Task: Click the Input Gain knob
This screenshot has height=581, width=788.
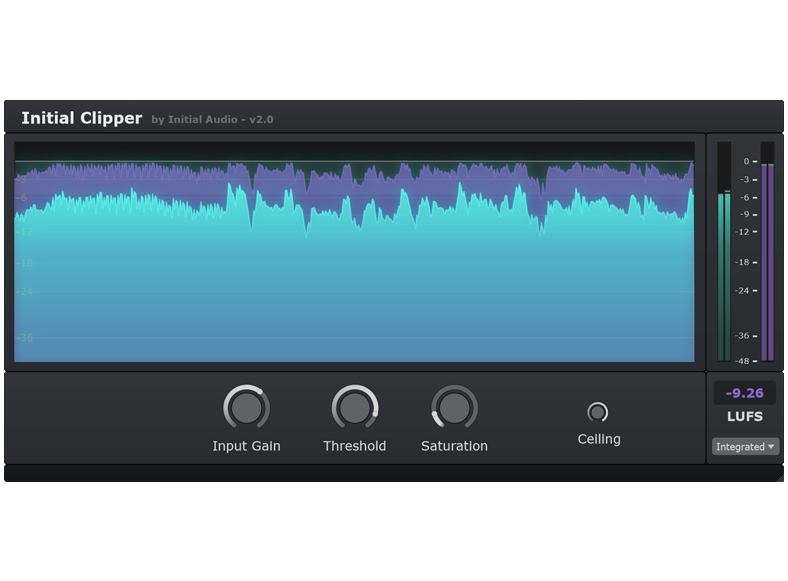Action: coord(246,408)
